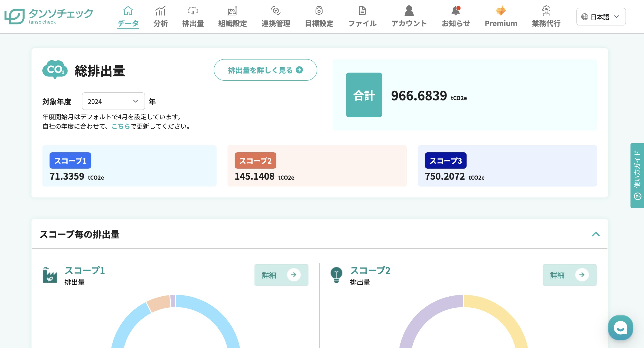Click the Scope 2 light bulb icon
Viewport: 644px width, 348px height.
(x=336, y=275)
